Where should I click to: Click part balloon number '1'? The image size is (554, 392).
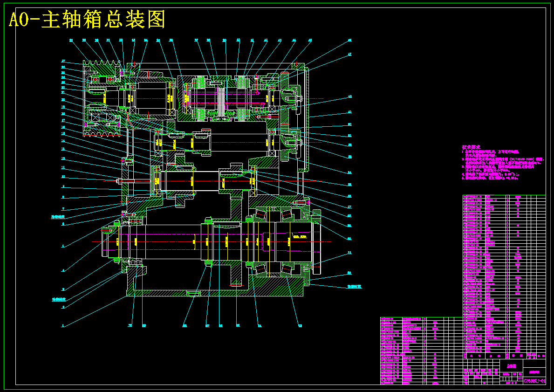[63, 325]
